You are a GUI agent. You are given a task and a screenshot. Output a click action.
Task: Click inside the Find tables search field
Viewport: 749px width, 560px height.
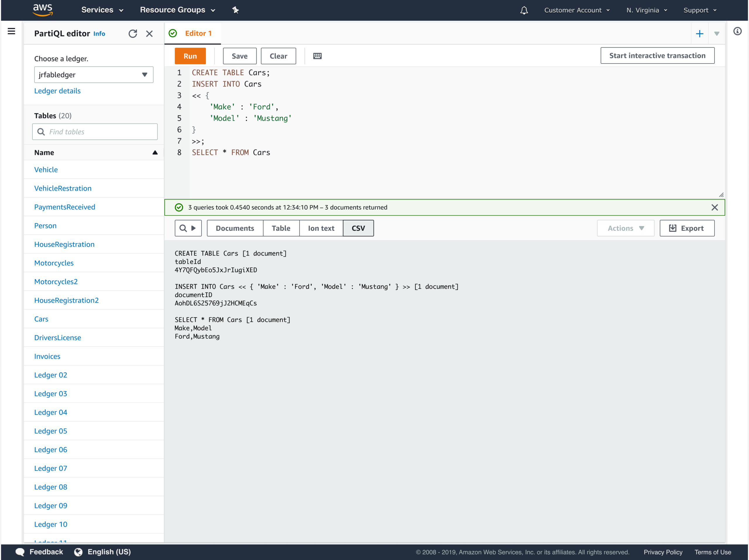click(95, 132)
